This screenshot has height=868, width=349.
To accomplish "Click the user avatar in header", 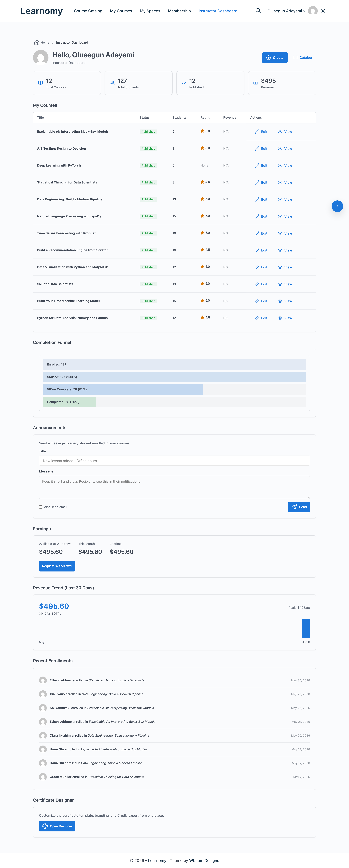I will tap(313, 11).
